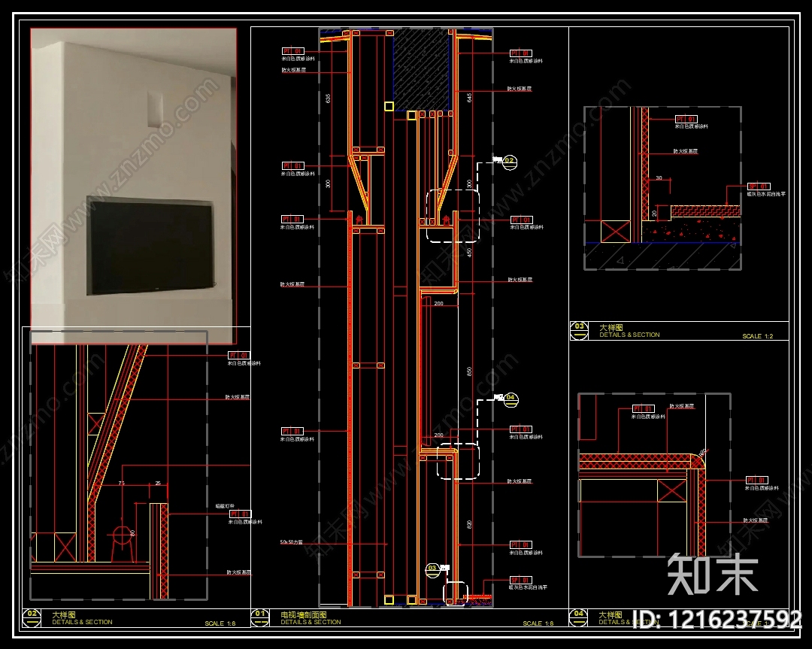Image resolution: width=812 pixels, height=649 pixels.
Task: Select the "75" dimension in detail 02
Action: [x=122, y=484]
